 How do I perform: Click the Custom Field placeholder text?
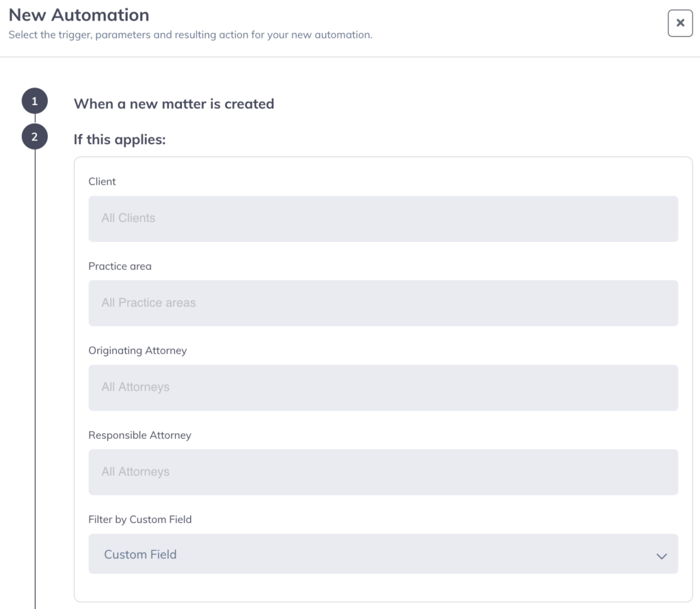coord(140,554)
